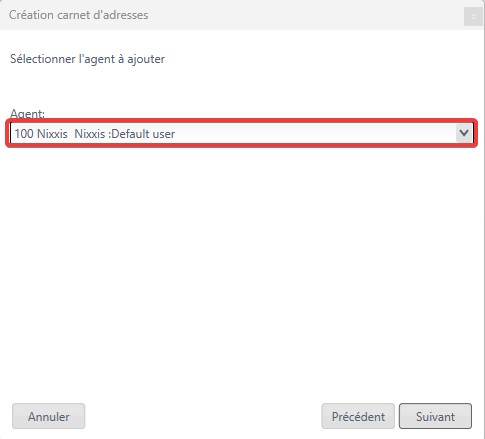
Task: Cancel the address book creation wizard
Action: pos(49,416)
